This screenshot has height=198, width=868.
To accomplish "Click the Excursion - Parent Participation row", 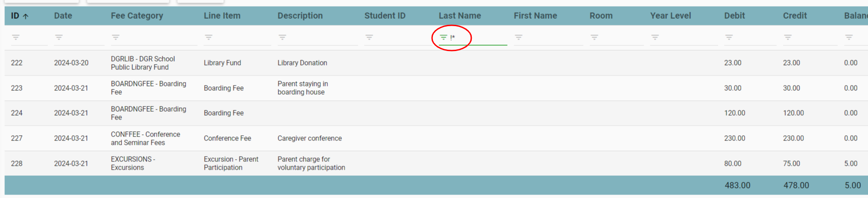I will click(x=230, y=163).
